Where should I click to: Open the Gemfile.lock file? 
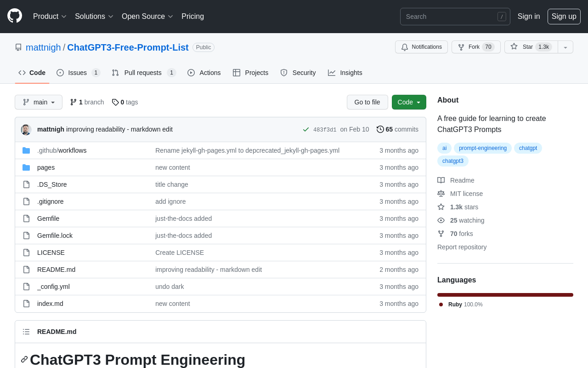(55, 236)
